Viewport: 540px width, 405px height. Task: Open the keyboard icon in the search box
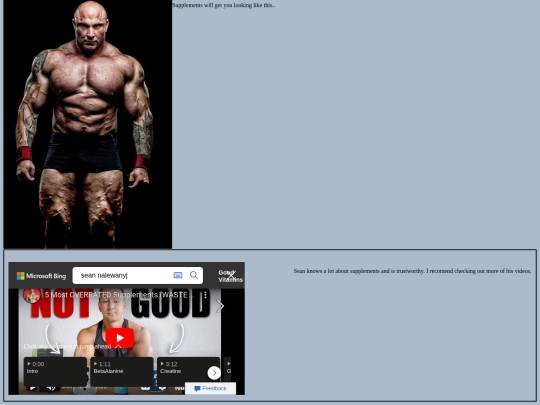click(x=178, y=275)
